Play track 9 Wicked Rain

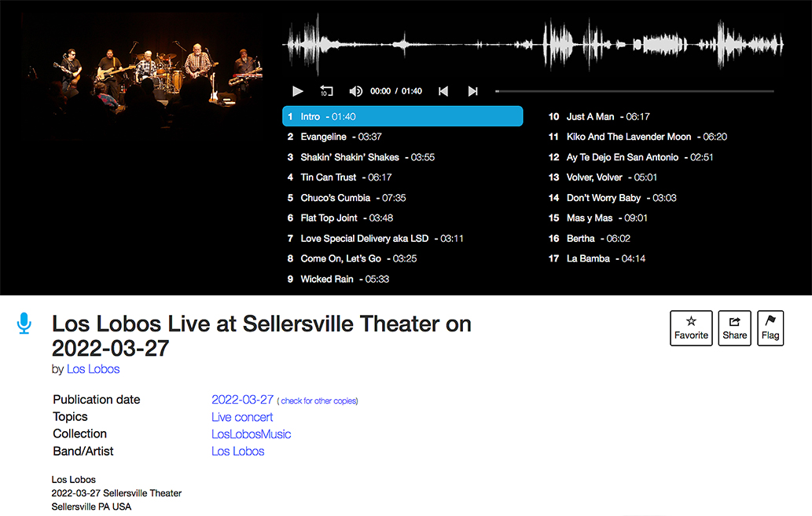coord(402,279)
